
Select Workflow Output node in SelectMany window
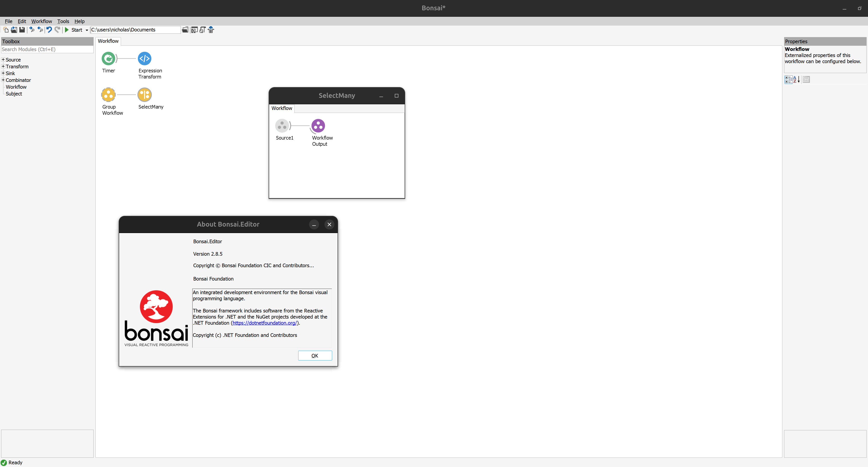(x=318, y=126)
